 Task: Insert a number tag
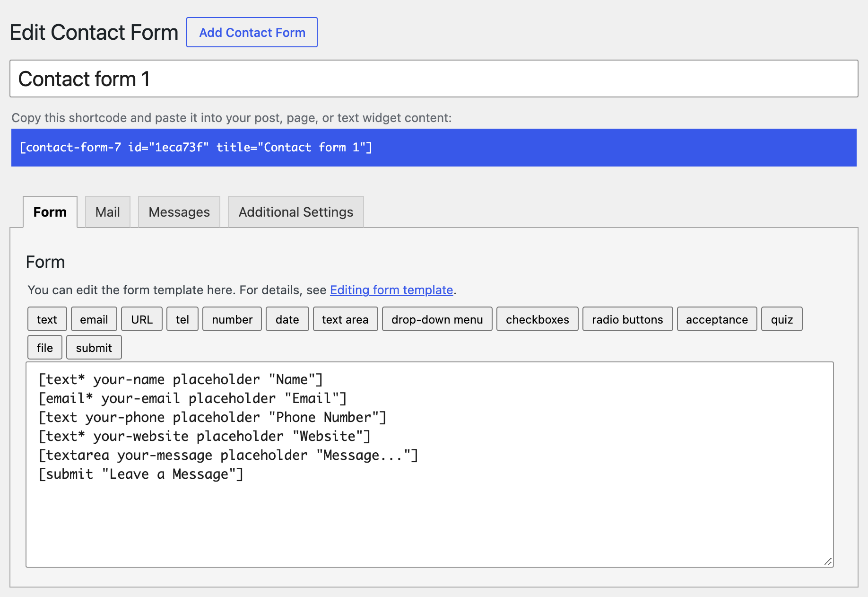click(232, 319)
